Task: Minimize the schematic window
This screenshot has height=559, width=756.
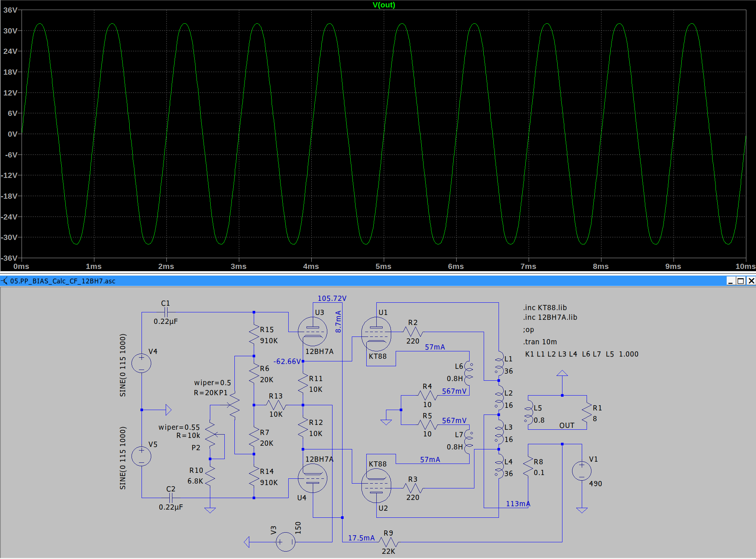Action: pyautogui.click(x=731, y=281)
